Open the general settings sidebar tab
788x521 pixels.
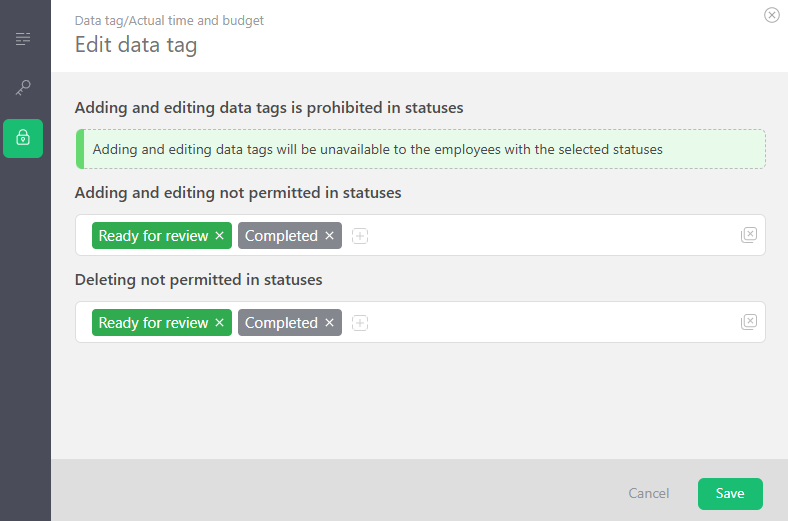23,39
